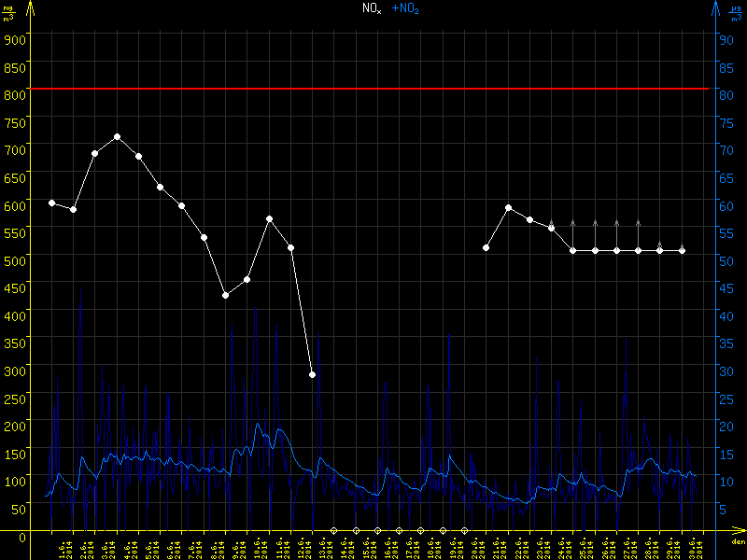Click the last hollow circle on the x-axis
The height and width of the screenshot is (560, 747).
click(464, 530)
